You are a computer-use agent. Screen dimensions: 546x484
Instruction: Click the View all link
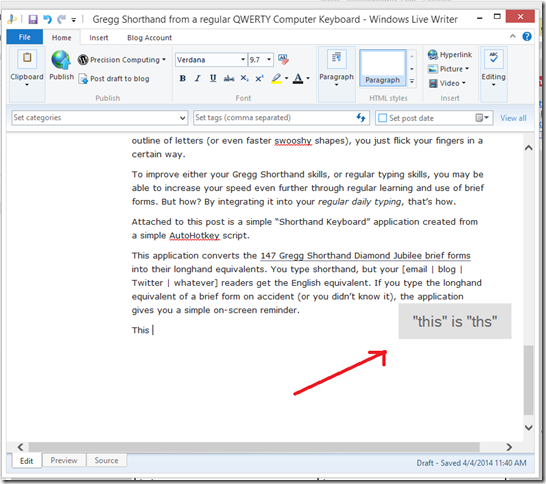pyautogui.click(x=513, y=118)
